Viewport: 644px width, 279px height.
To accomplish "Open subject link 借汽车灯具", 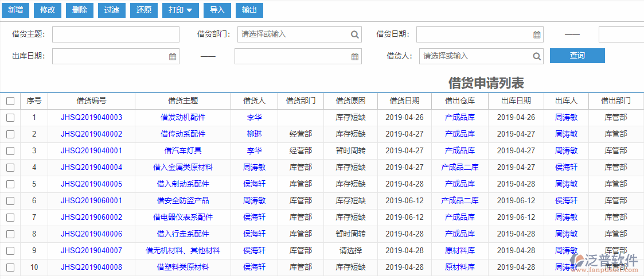I will (x=183, y=151).
